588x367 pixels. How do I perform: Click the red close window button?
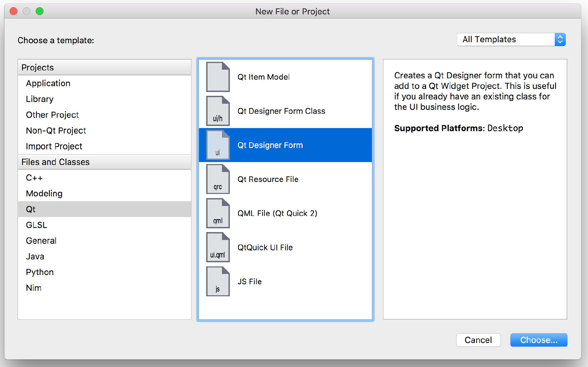pos(14,11)
